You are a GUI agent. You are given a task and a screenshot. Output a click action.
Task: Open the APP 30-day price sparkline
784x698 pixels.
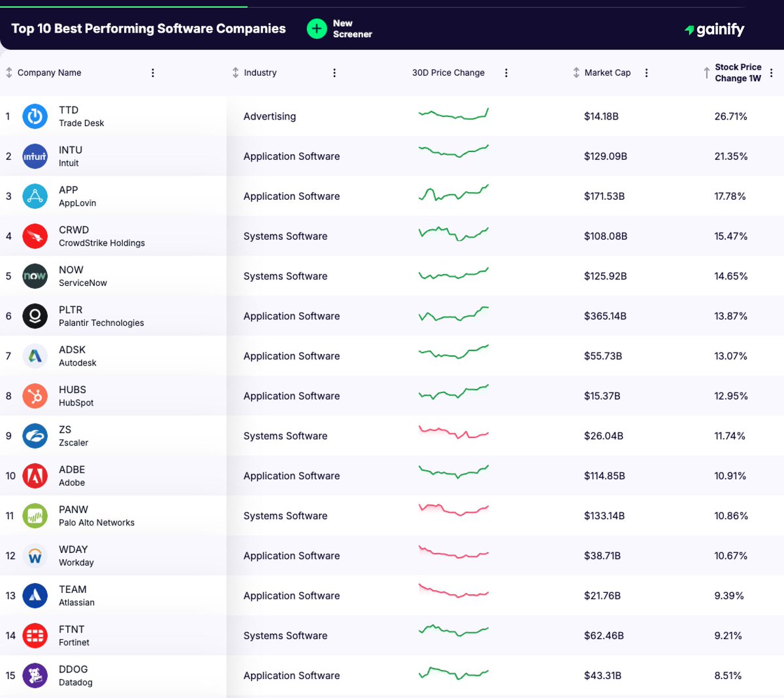pos(453,193)
